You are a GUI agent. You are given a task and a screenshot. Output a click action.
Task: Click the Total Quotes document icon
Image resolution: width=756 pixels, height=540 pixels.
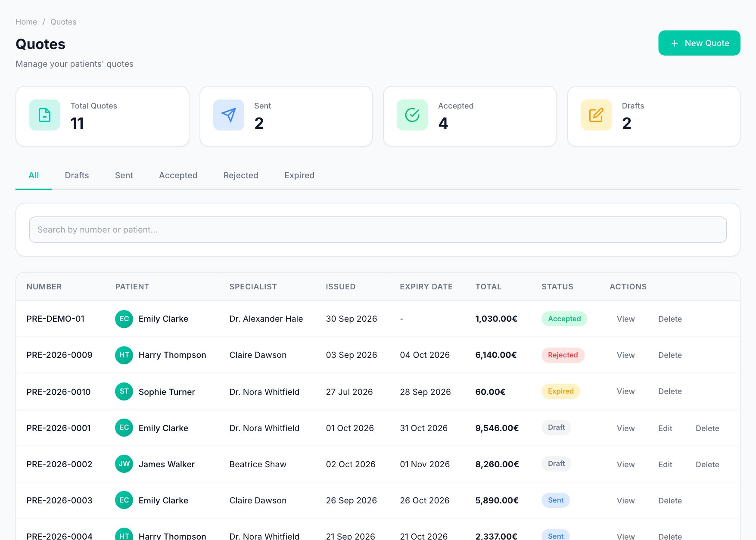(x=44, y=115)
